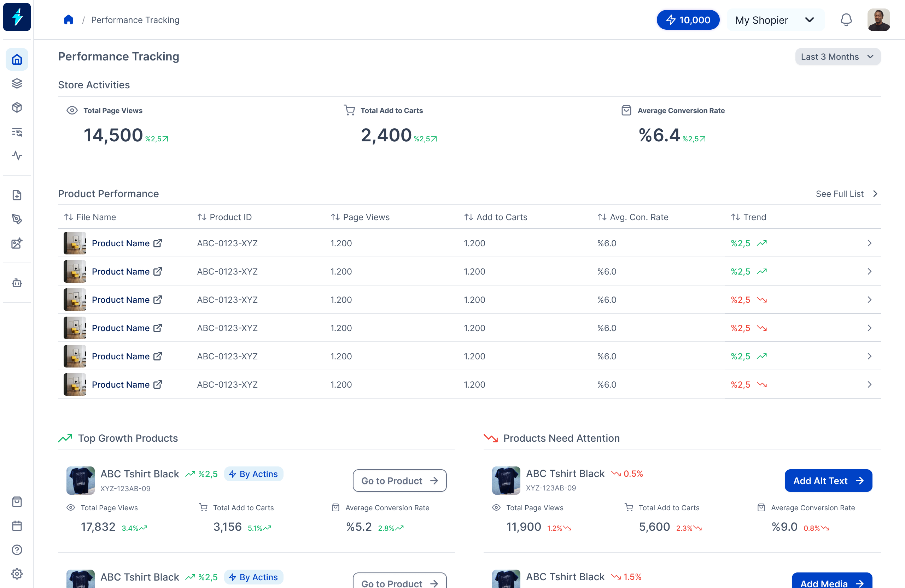
Task: Expand the My Shopier store dropdown
Action: click(x=775, y=20)
